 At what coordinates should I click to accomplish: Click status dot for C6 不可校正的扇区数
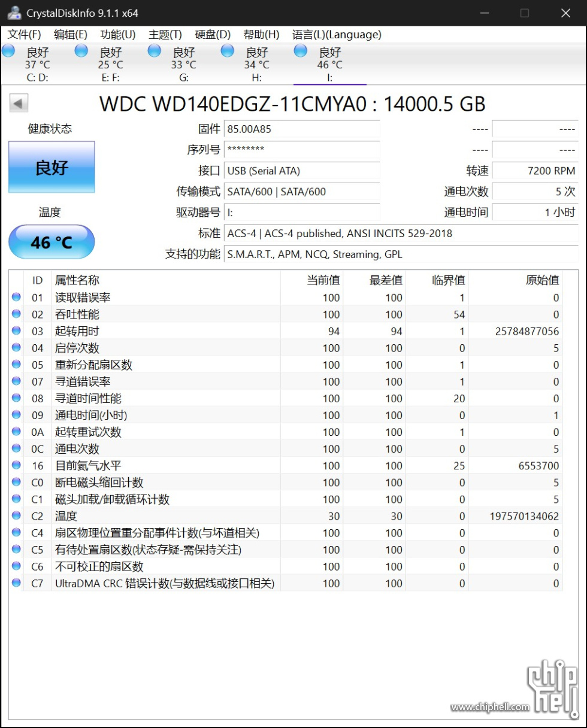16,566
